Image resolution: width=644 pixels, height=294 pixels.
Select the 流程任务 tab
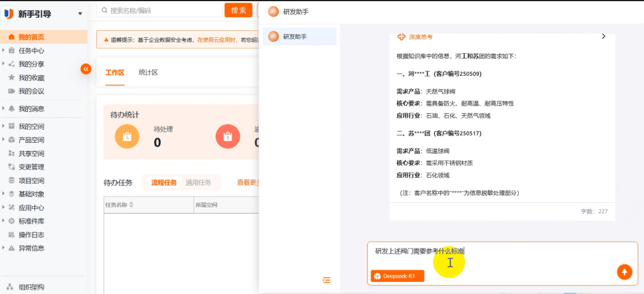pyautogui.click(x=164, y=183)
